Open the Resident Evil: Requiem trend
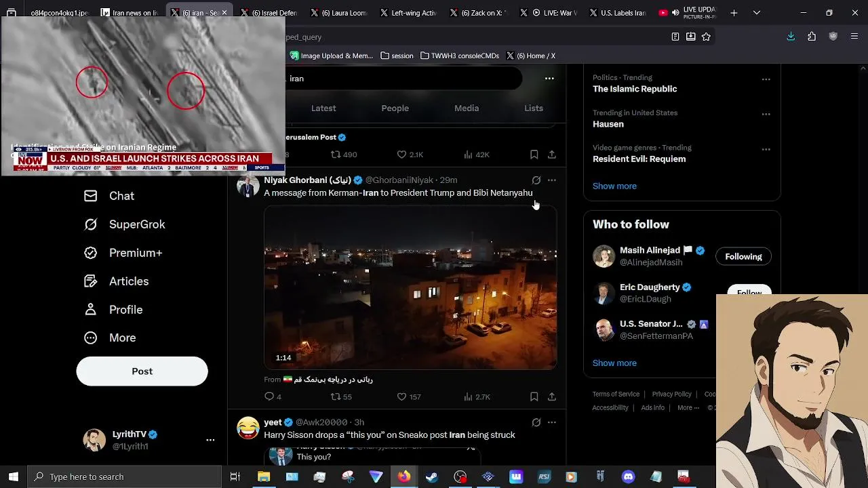 pos(639,159)
